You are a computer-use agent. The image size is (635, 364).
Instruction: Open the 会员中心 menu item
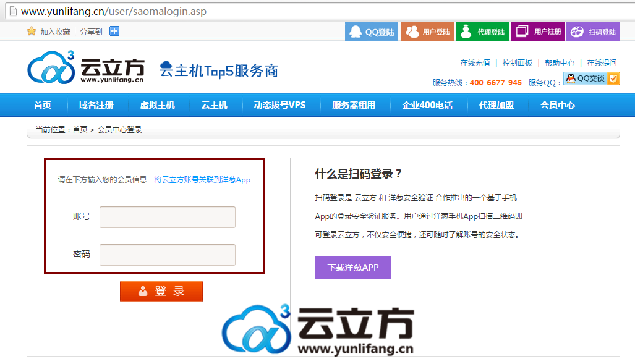558,105
